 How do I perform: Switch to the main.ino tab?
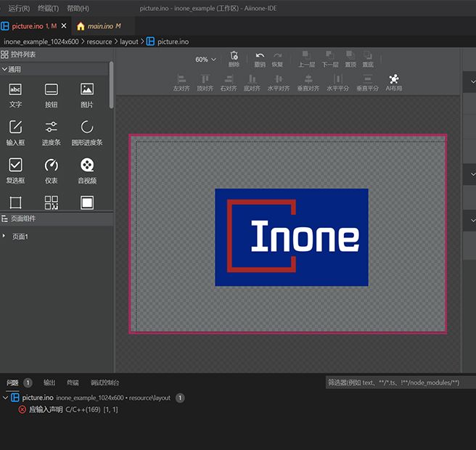pos(103,26)
